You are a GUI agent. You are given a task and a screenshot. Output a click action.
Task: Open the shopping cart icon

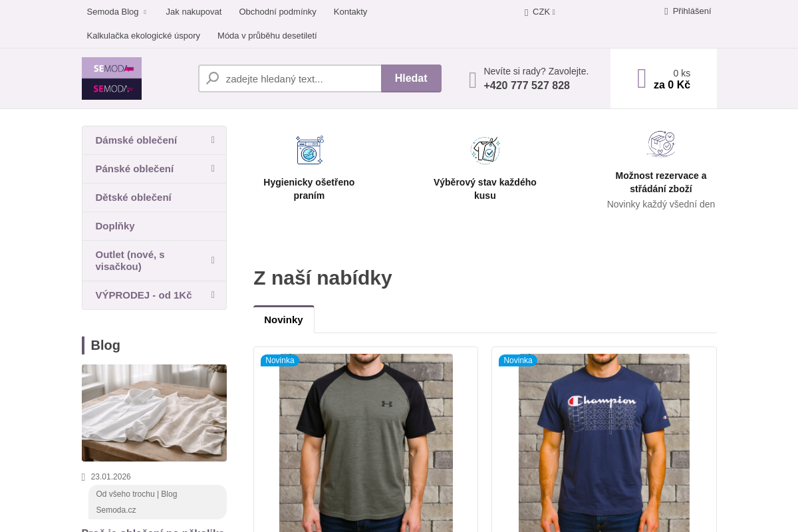tap(642, 78)
